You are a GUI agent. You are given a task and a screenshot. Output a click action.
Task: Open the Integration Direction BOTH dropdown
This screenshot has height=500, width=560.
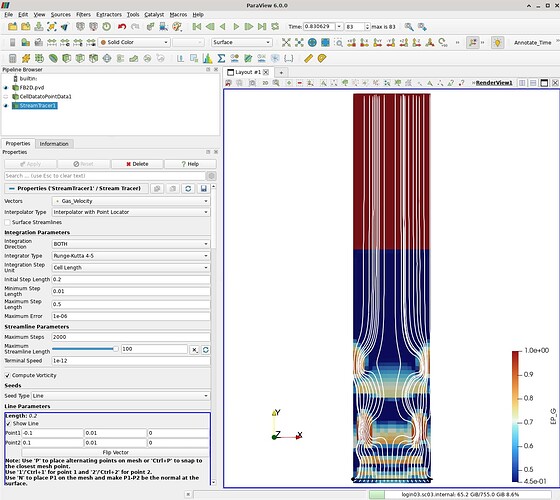coord(131,244)
